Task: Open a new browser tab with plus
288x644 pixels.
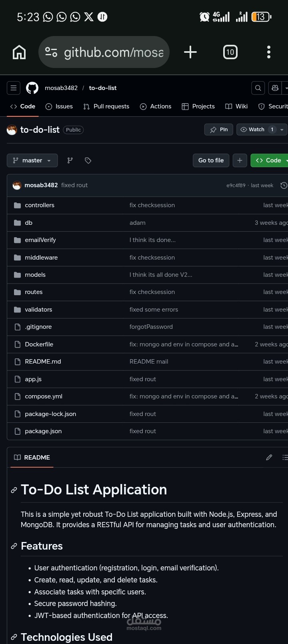Action: tap(190, 52)
